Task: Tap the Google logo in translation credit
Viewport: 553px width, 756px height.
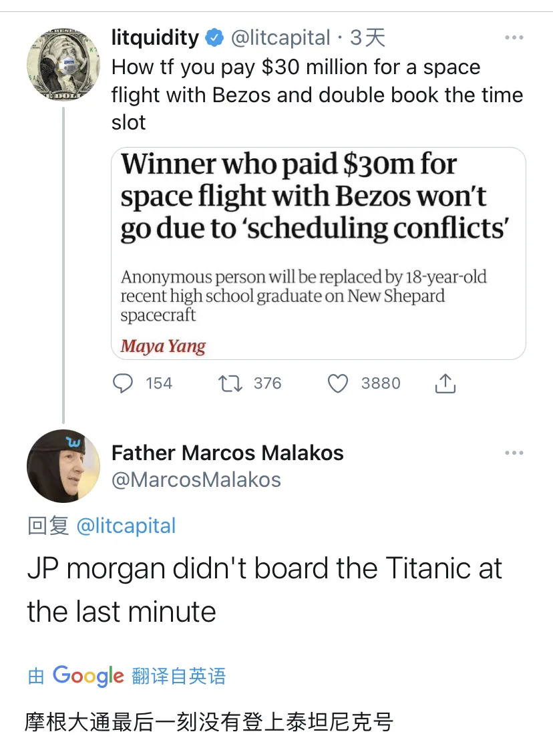Action: point(88,675)
